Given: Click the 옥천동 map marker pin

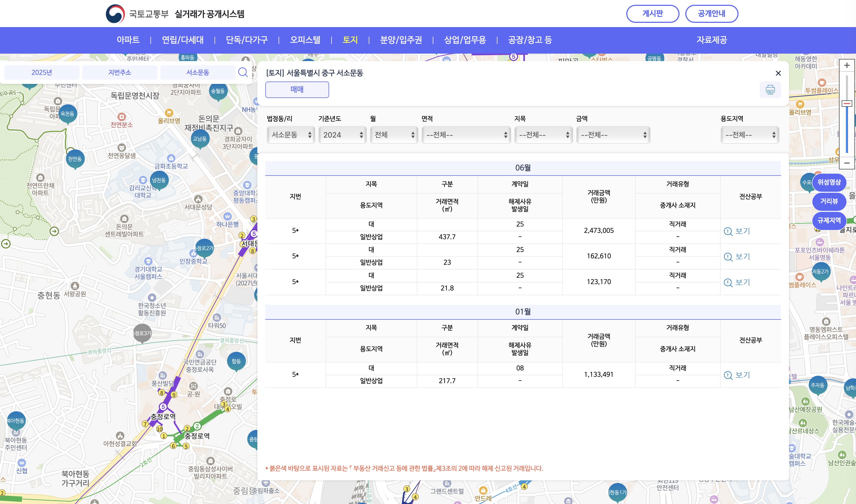Looking at the screenshot, I should point(67,114).
